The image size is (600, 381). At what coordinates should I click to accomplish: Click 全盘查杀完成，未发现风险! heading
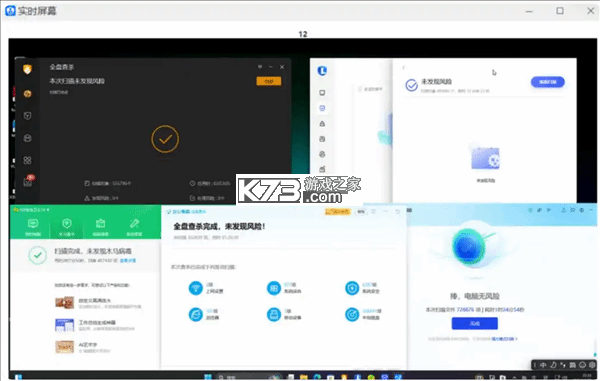coord(219,226)
